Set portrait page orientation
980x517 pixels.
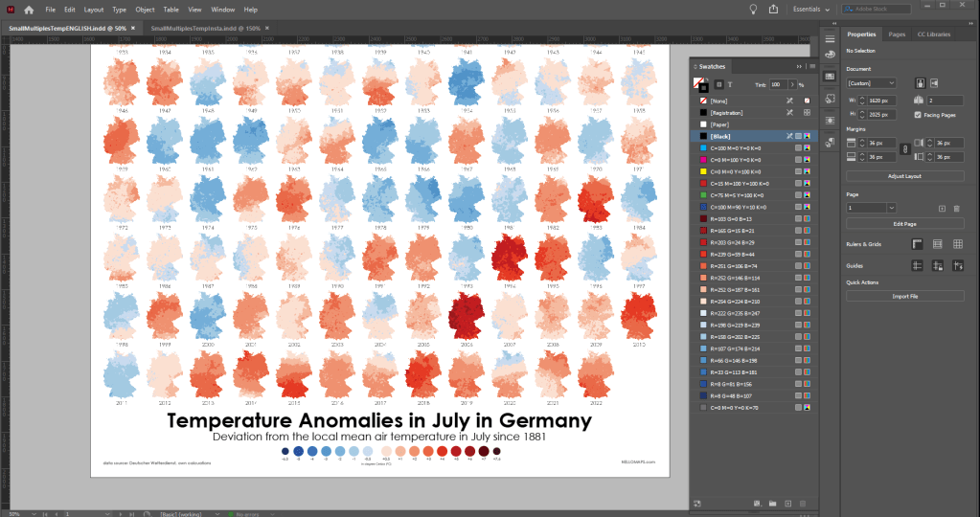pyautogui.click(x=920, y=83)
